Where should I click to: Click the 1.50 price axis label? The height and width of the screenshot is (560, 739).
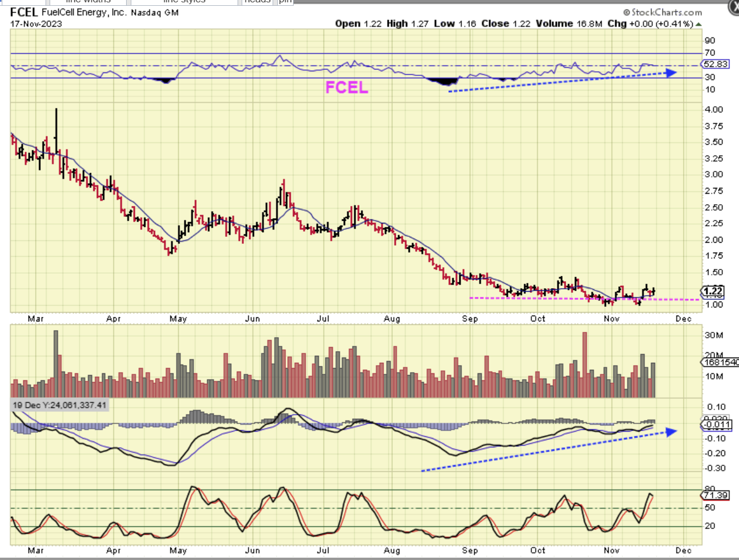click(714, 272)
